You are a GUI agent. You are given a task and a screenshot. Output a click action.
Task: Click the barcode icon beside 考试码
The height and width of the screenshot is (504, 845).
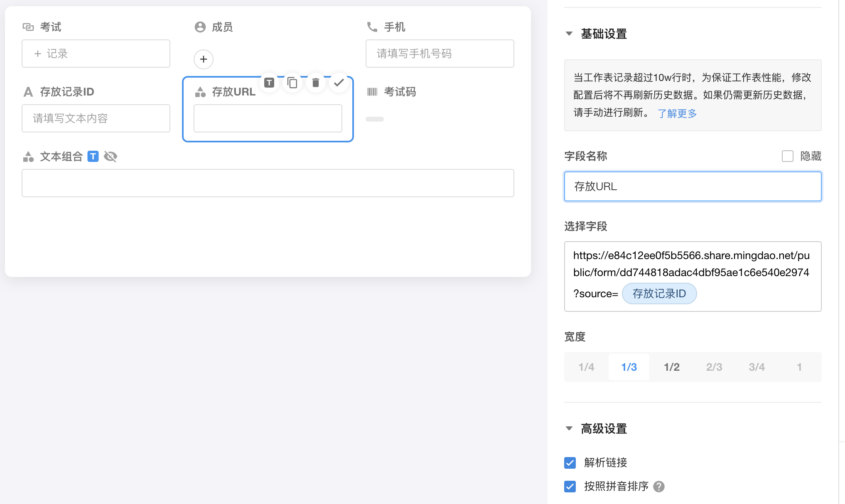(x=372, y=92)
